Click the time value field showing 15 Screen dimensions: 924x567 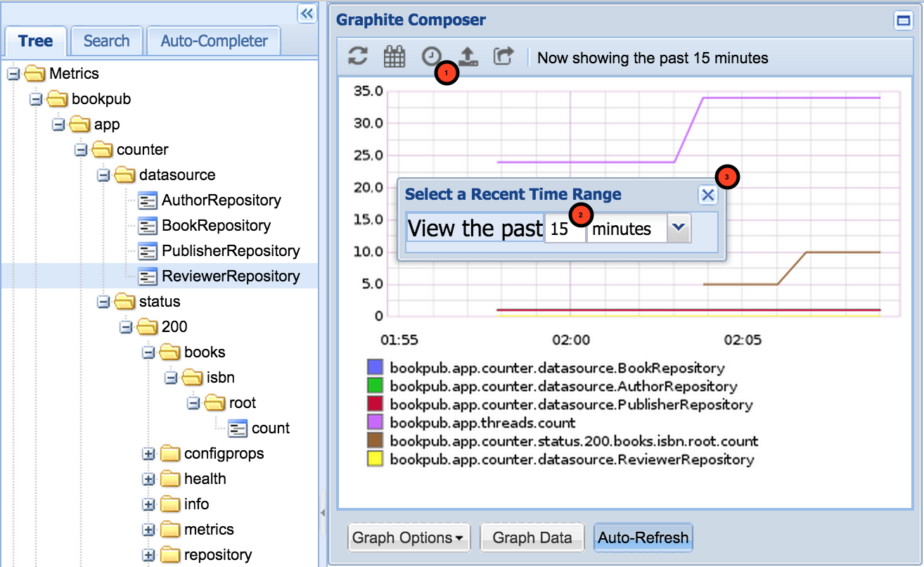pos(565,228)
